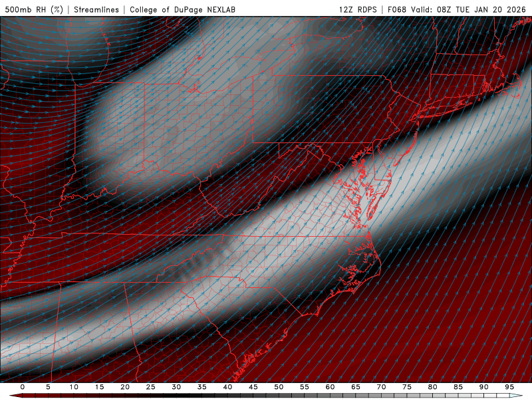Click the 15 value on the RH scale
The height and width of the screenshot is (399, 532).
coord(99,387)
